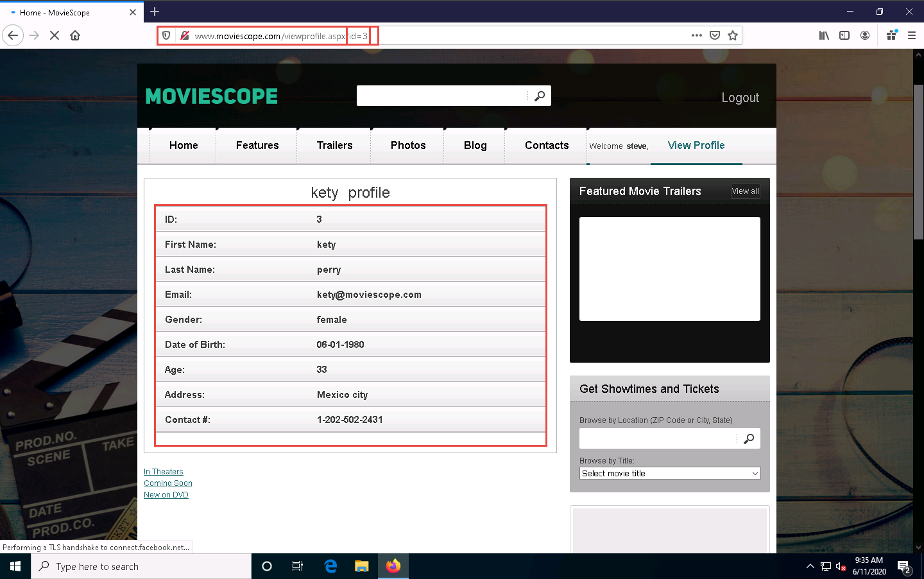Screen dimensions: 924x579
Task: Save page to Pocket icon
Action: point(715,35)
